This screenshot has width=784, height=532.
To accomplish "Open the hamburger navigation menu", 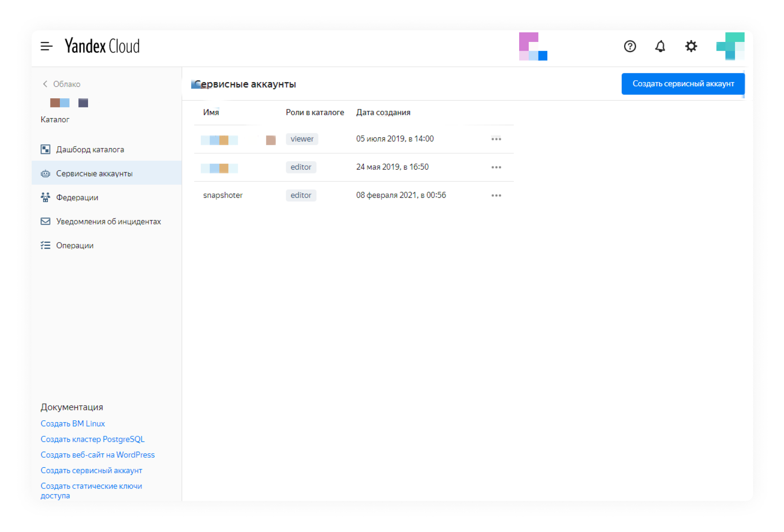I will click(x=46, y=46).
